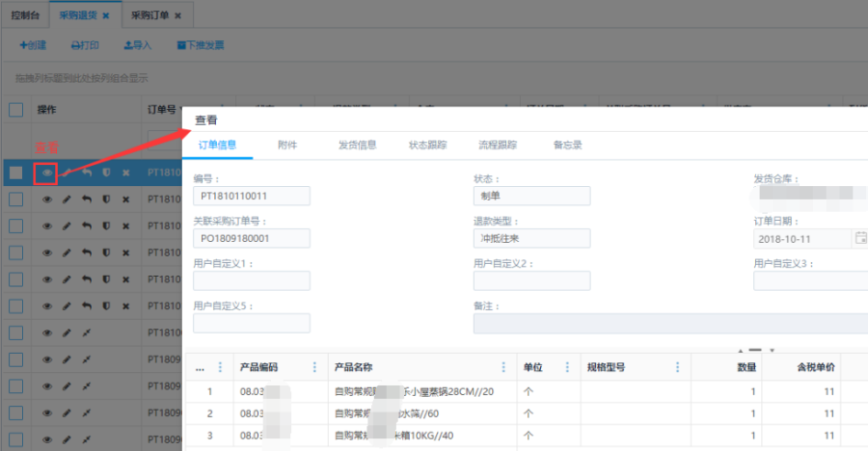Close the 采购订单 tab
The width and height of the screenshot is (868, 451).
click(x=179, y=16)
